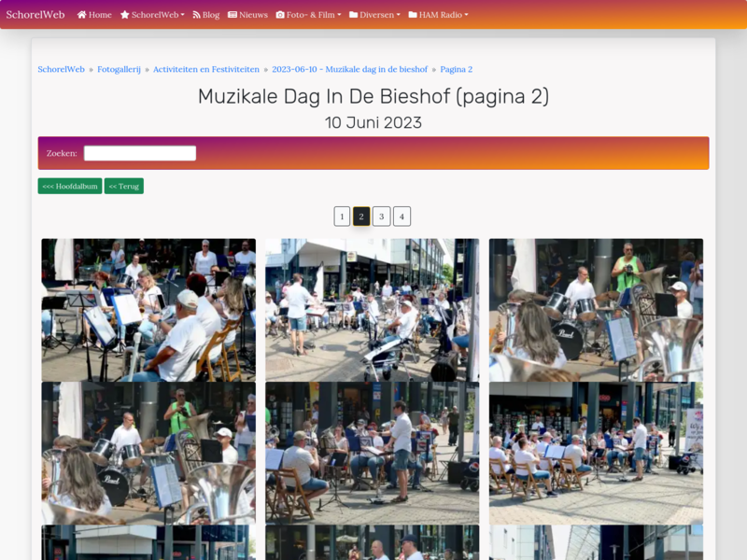Screen dimensions: 747x560
Task: Click the folder icon beside Diversen
Action: [354, 15]
